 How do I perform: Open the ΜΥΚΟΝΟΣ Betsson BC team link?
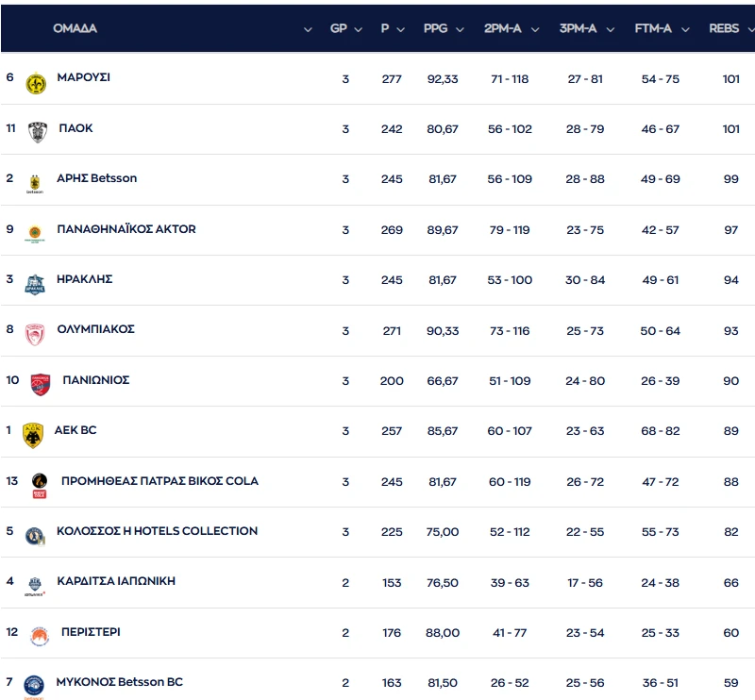pos(120,682)
